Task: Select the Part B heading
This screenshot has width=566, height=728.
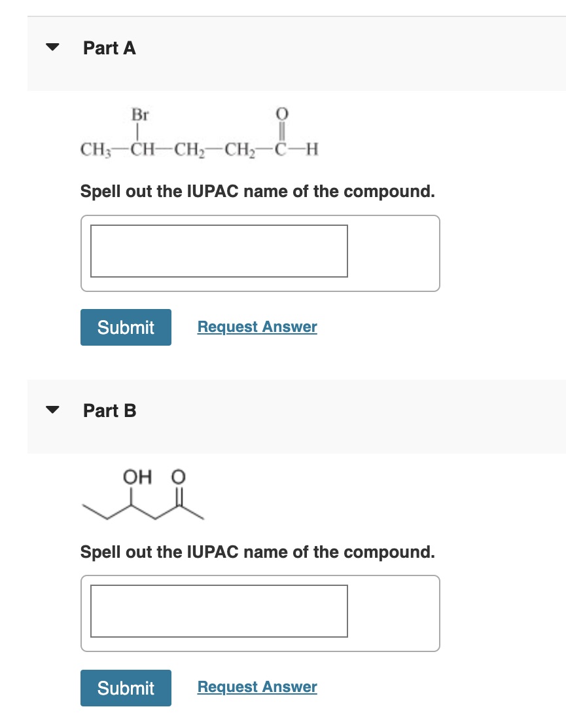Action: [109, 410]
